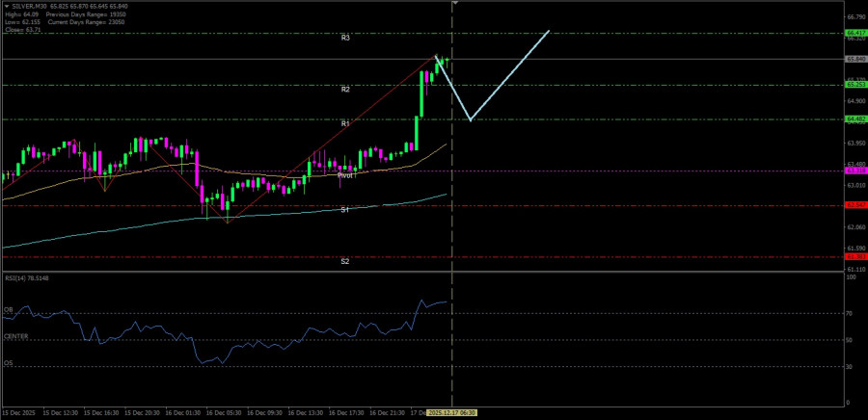Click the CENTER level label in RSI

pyautogui.click(x=16, y=336)
